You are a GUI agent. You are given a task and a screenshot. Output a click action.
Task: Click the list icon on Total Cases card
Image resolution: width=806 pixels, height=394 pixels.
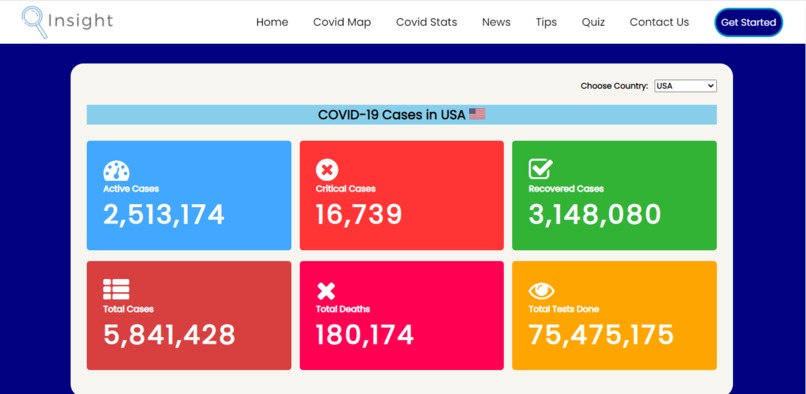tap(116, 290)
